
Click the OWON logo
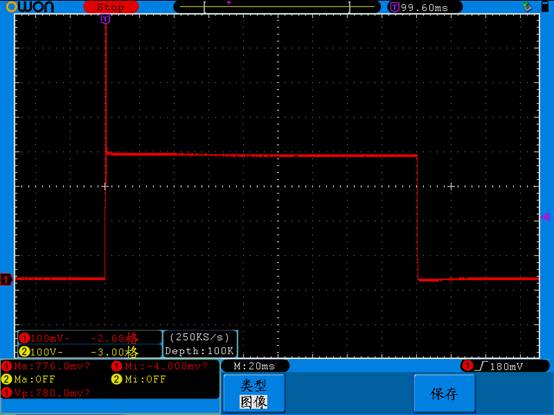tap(30, 6)
